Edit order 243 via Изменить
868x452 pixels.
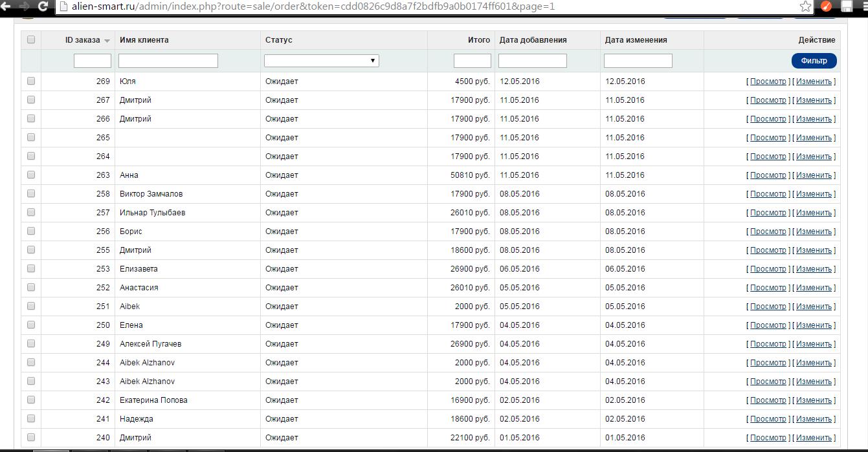(x=814, y=382)
